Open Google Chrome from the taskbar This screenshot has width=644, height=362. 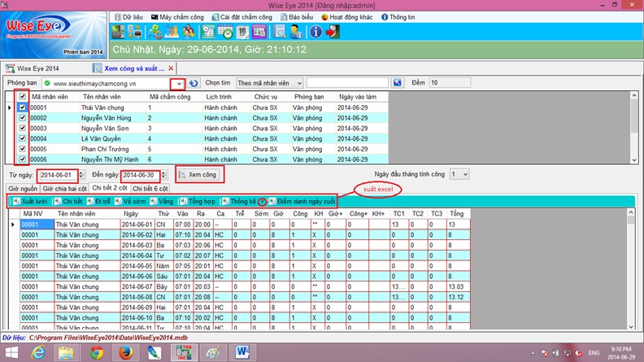[x=97, y=352]
